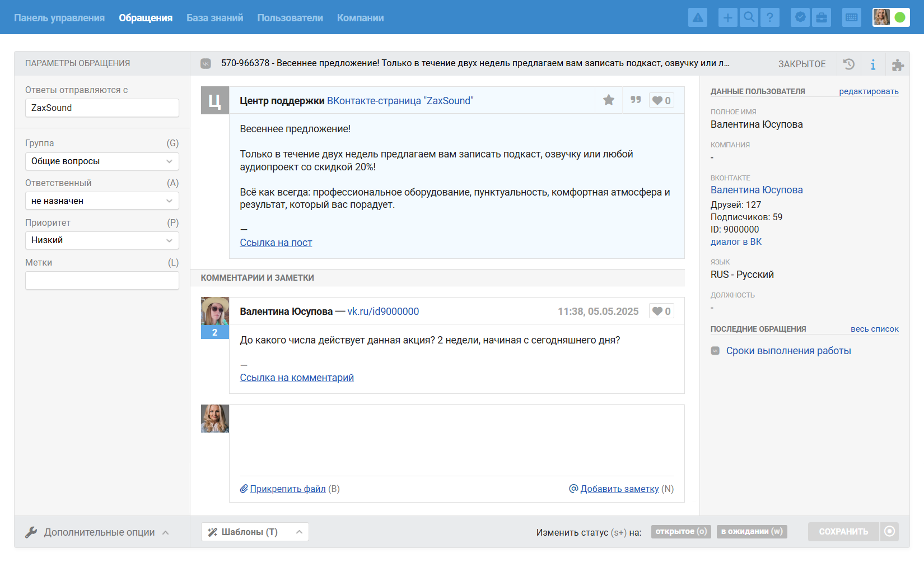Open Ссылка на пост link
The image size is (924, 562).
coord(276,243)
